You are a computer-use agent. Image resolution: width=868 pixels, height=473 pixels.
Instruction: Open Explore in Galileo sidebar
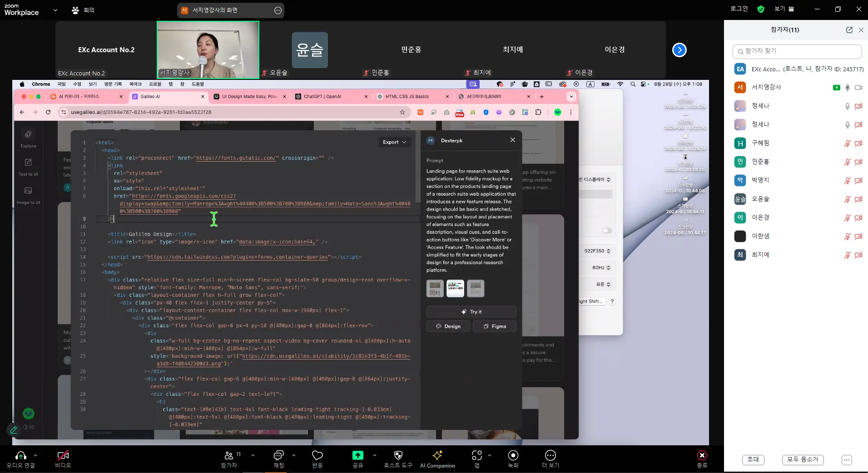point(28,138)
